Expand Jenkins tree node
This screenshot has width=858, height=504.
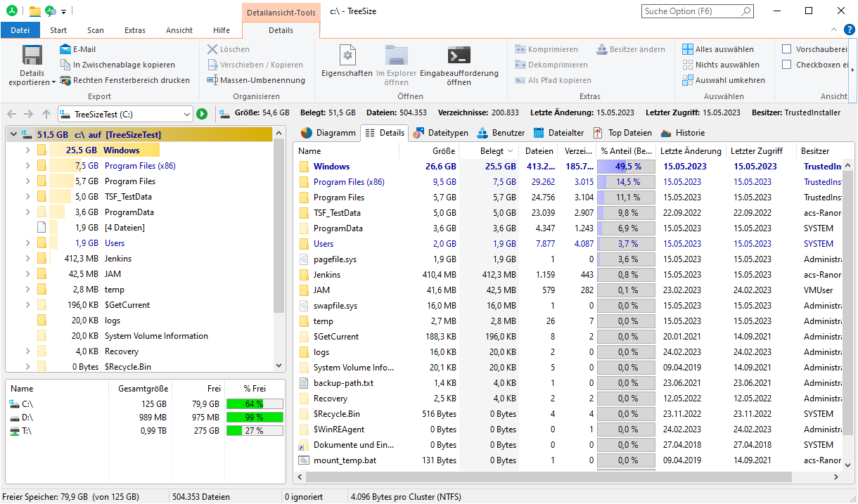coord(27,258)
